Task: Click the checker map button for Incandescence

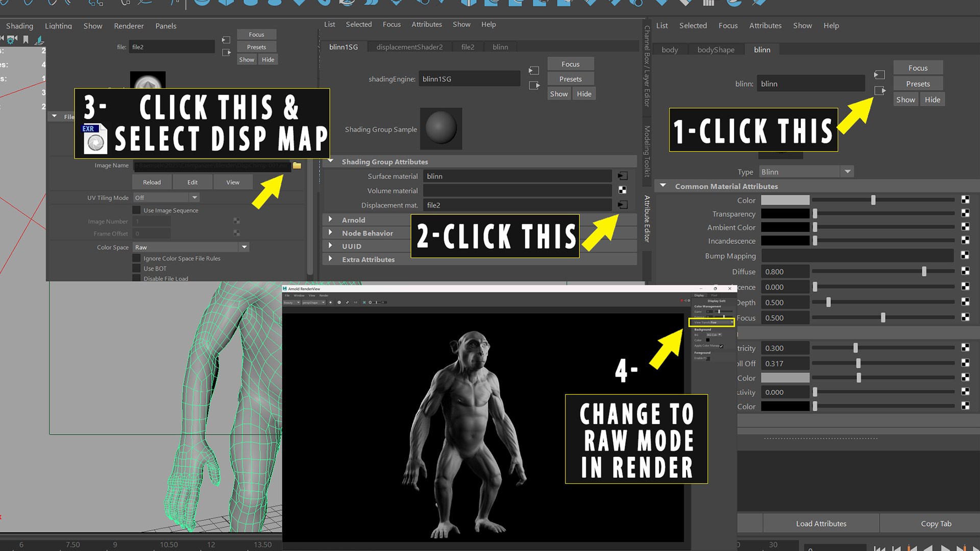Action: coord(965,240)
